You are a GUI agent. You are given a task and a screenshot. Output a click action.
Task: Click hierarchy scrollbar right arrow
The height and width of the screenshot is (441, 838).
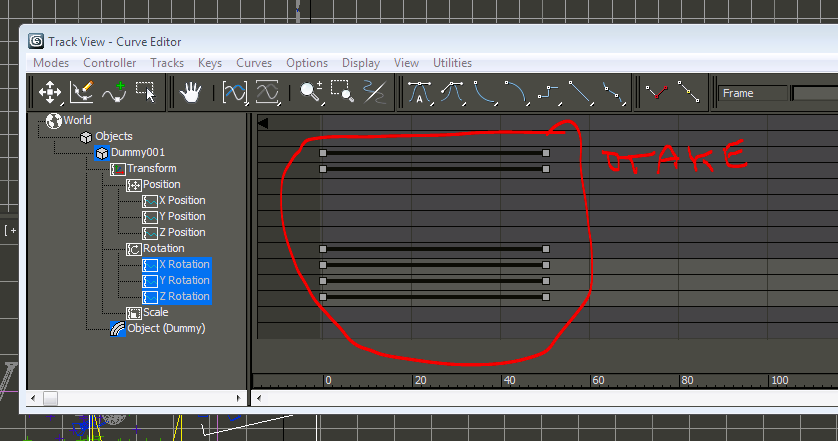pos(238,398)
